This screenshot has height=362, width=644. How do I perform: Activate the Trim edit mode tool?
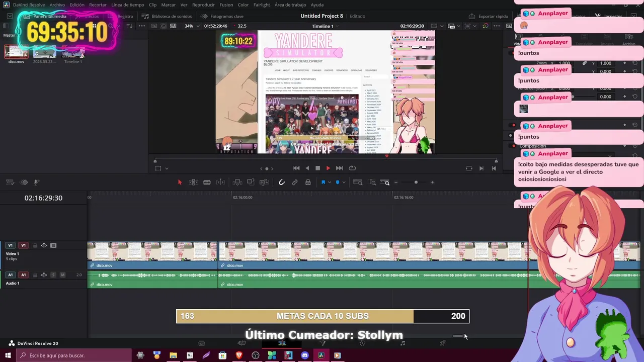point(193,183)
